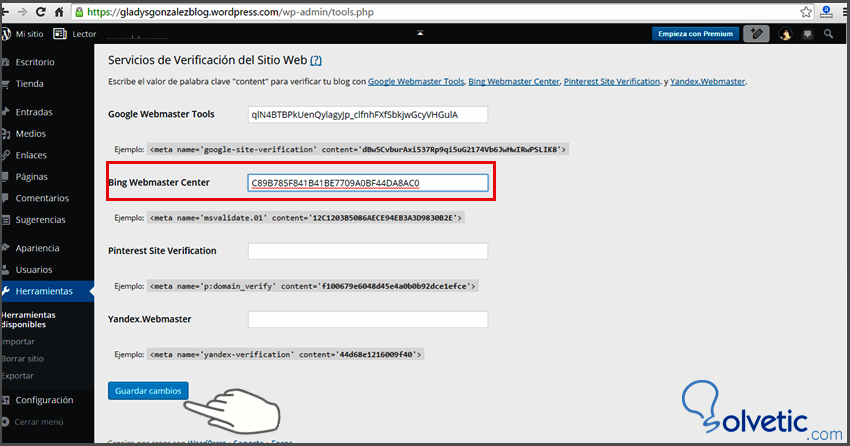Open the user avatar profile icon
This screenshot has height=446, width=850.
click(x=785, y=34)
